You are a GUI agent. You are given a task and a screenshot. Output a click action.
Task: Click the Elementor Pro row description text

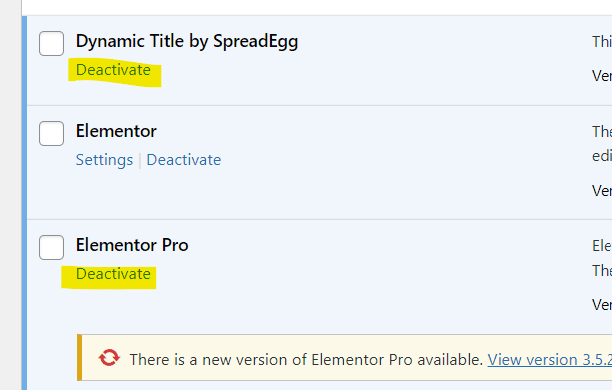pos(602,258)
